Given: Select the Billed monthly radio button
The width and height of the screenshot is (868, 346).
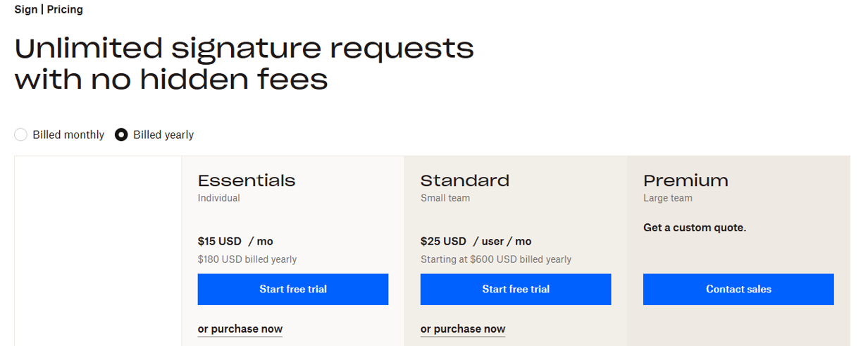Looking at the screenshot, I should pyautogui.click(x=21, y=135).
